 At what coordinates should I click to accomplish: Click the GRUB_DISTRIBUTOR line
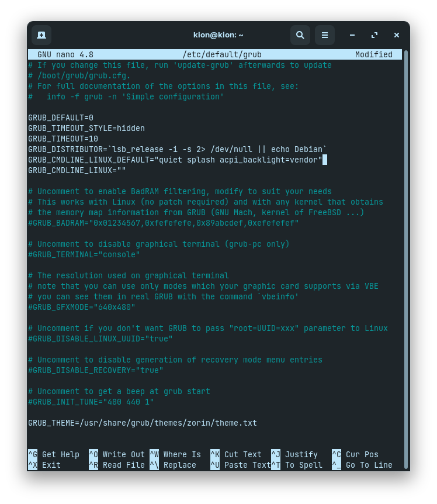pos(177,150)
